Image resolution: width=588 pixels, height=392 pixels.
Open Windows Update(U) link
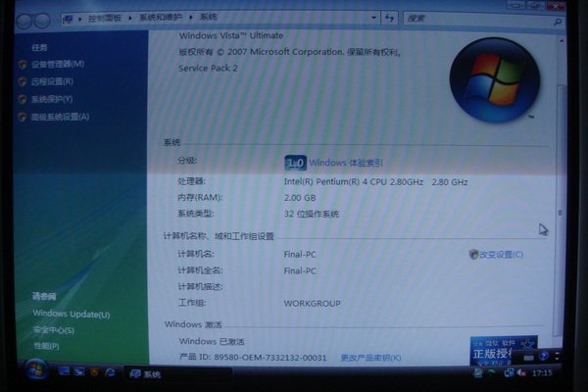(x=72, y=314)
